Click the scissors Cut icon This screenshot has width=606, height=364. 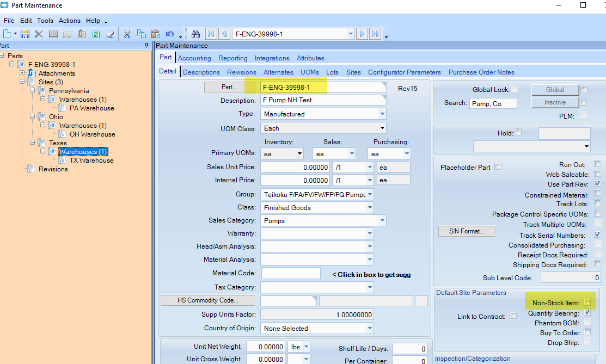[127, 34]
